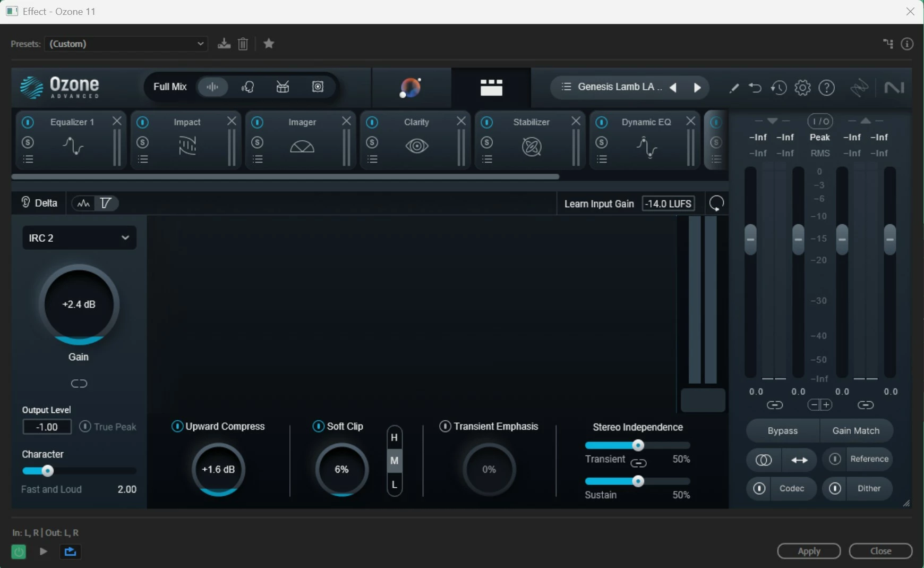Open the IRC 2 mode dropdown
This screenshot has width=924, height=568.
point(79,238)
